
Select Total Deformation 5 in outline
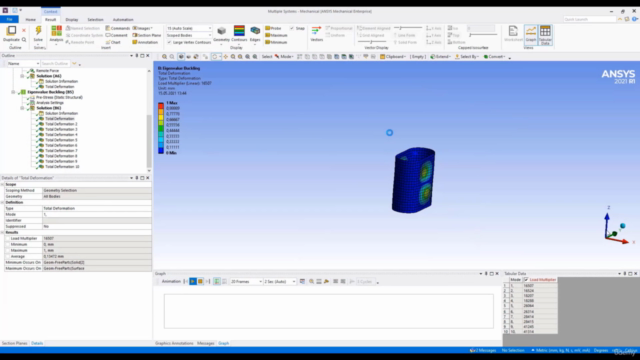point(61,140)
